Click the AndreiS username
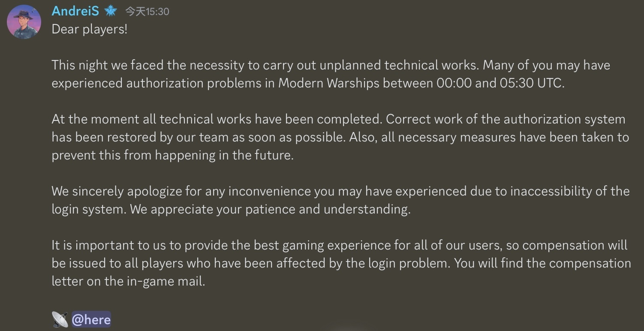644x331 pixels. click(x=75, y=11)
